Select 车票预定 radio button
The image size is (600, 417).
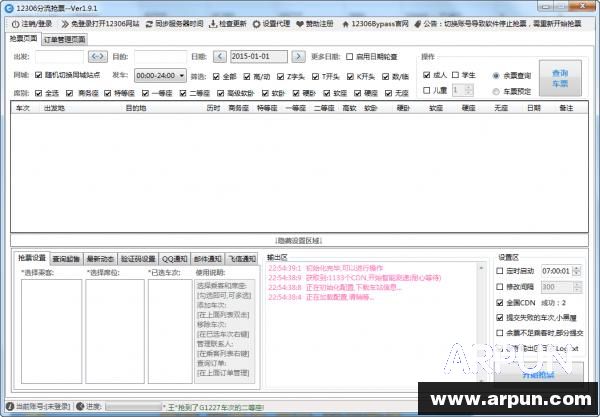496,91
